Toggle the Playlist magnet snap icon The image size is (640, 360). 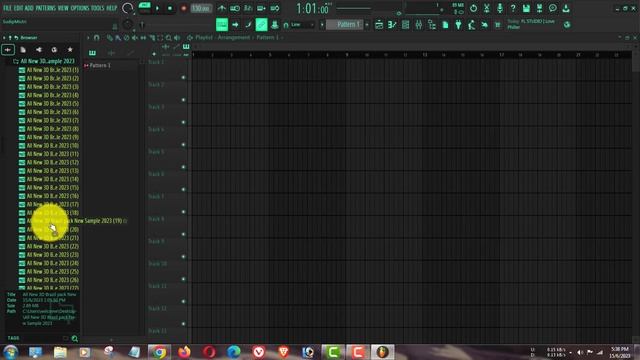click(x=97, y=38)
